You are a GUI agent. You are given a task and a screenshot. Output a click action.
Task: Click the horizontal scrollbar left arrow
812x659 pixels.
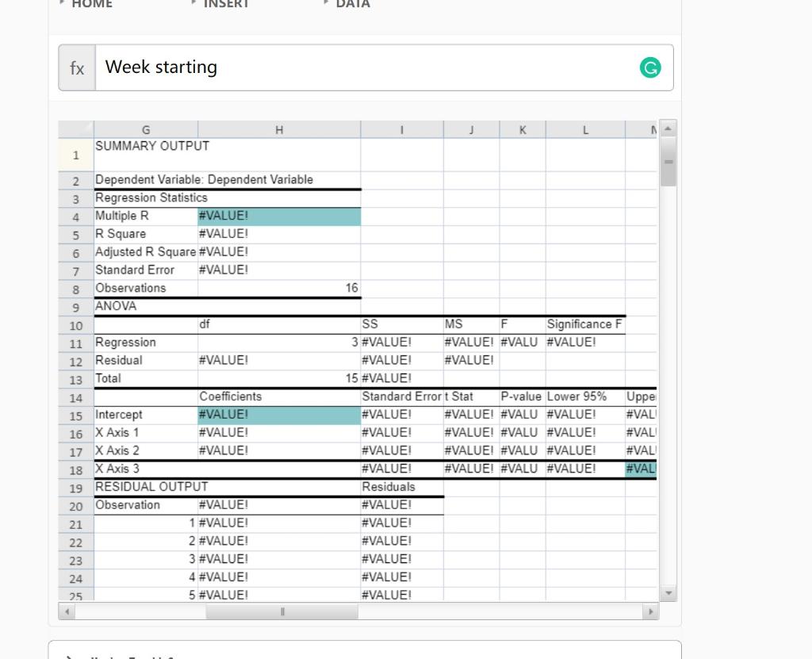tap(67, 612)
